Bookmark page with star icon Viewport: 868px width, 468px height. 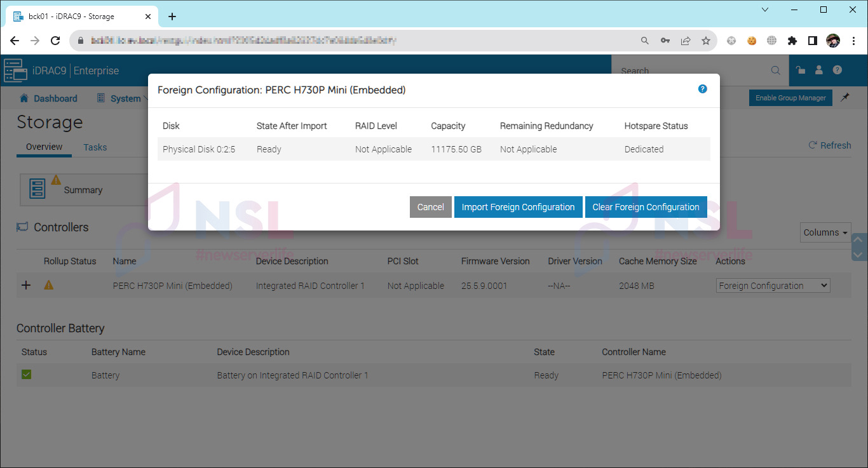pyautogui.click(x=706, y=41)
